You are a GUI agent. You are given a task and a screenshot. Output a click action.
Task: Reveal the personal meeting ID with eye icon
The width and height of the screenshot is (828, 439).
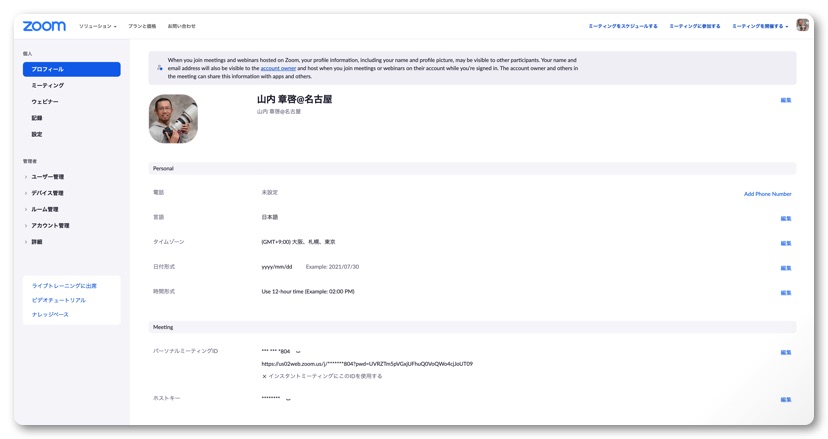[x=298, y=352]
